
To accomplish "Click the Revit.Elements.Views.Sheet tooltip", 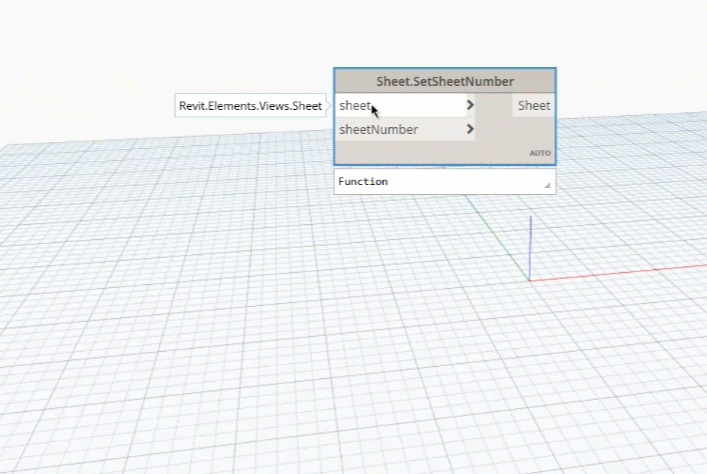I will tap(250, 106).
